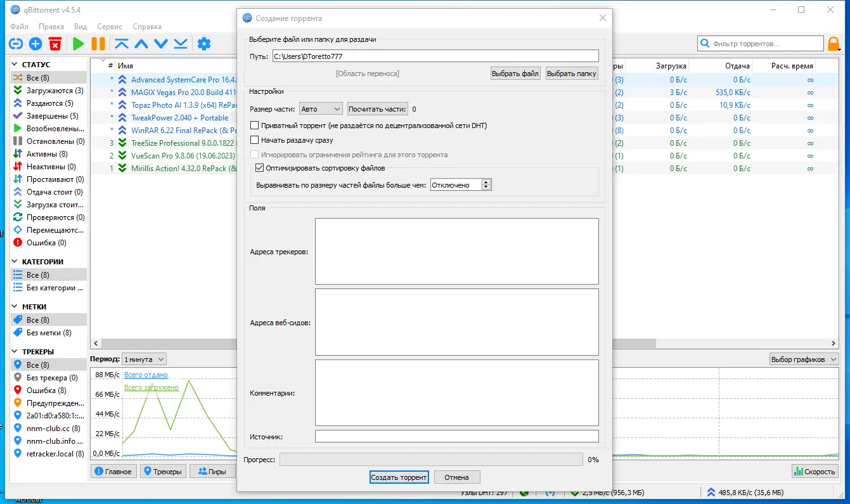Image resolution: width=850 pixels, height=504 pixels.
Task: Select the nnm-club.cc (8) tracker filter
Action: 48,429
